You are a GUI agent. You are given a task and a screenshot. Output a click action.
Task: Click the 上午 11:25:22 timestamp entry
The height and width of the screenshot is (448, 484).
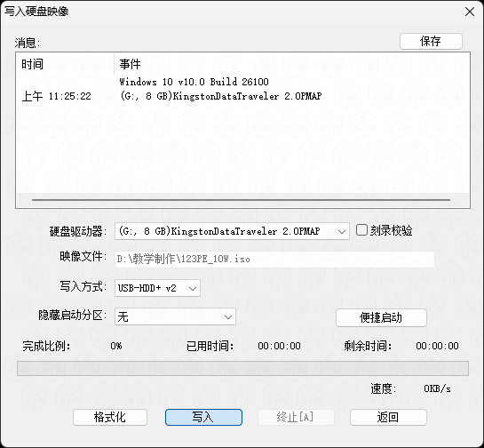pos(57,96)
